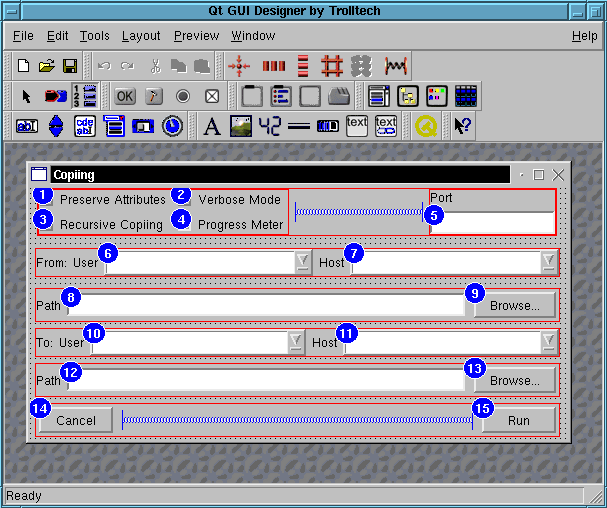
Task: Check the Recursive Copiing option
Action: coord(110,225)
